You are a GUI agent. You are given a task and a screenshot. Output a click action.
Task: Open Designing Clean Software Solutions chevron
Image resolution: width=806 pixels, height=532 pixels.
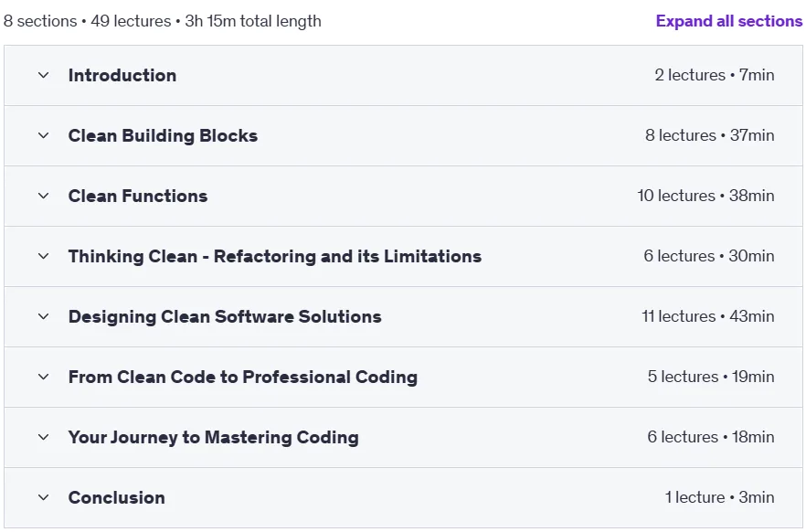click(x=44, y=316)
